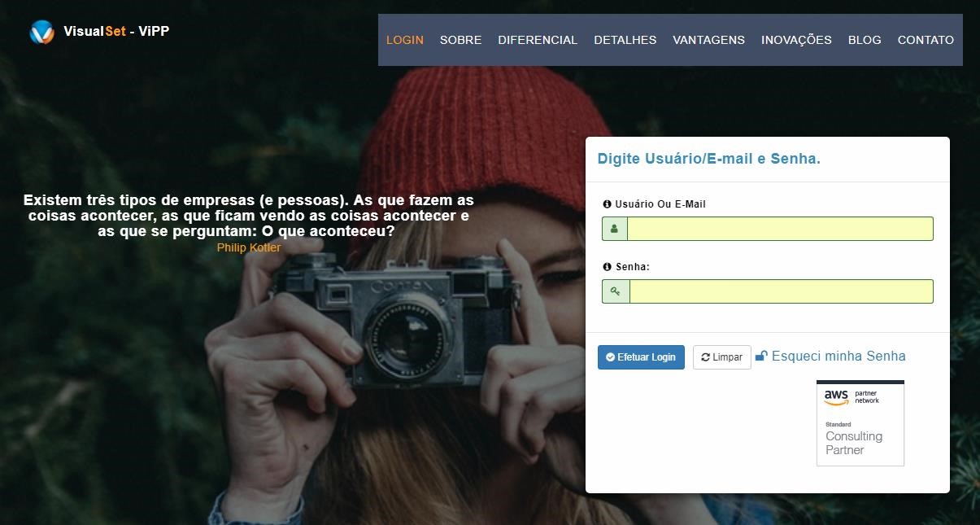This screenshot has width=980, height=525.
Task: Open the LOGIN menu item
Action: coord(404,40)
